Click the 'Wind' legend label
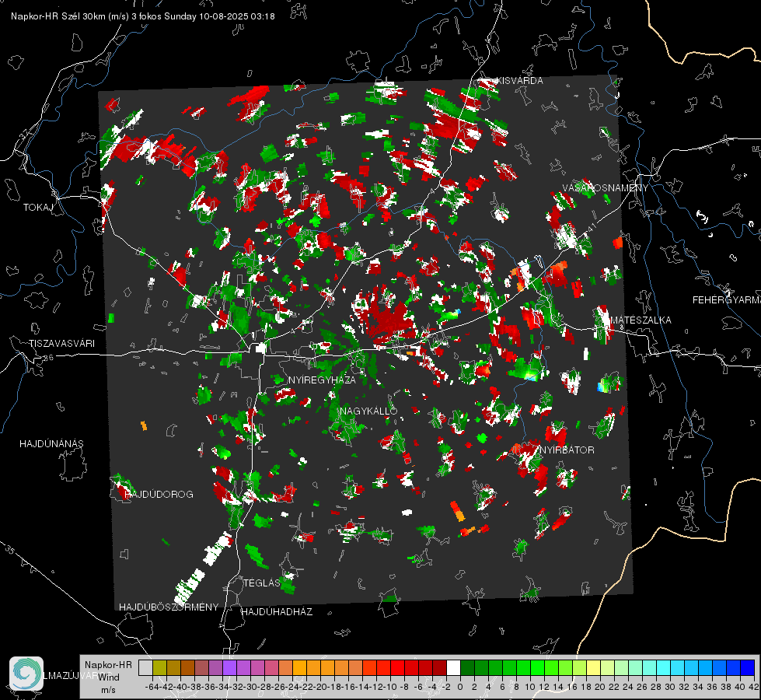 click(109, 677)
